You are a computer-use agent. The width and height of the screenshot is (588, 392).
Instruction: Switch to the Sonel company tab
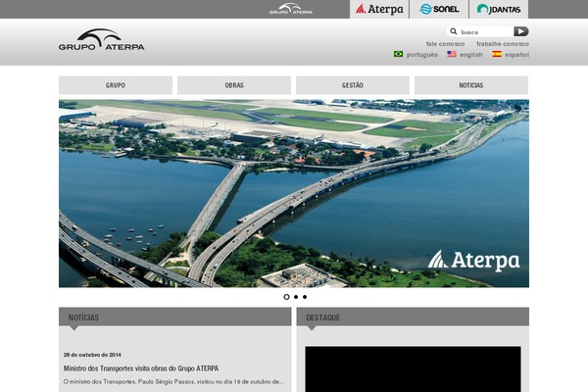click(439, 9)
